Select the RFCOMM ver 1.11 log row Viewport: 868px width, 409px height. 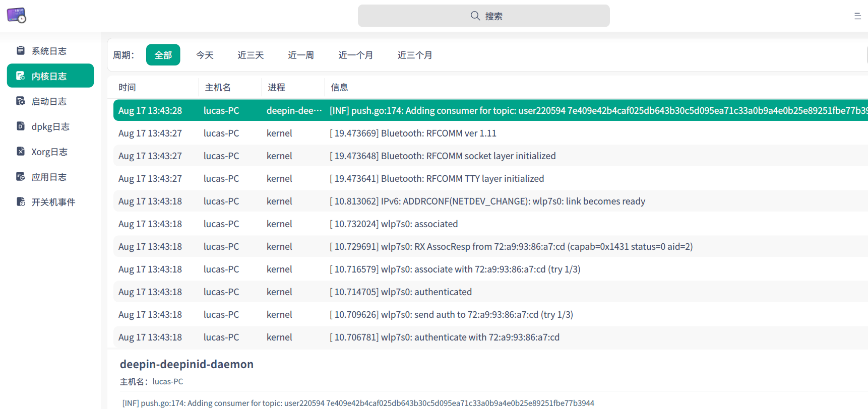[439, 133]
